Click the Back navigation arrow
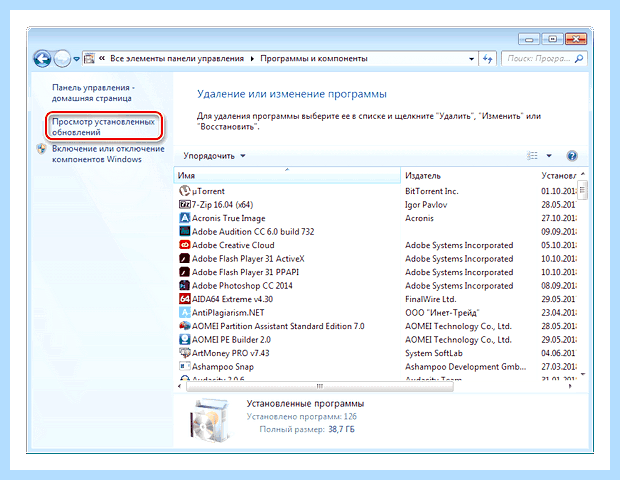Viewport: 620px width, 480px height. coord(42,59)
